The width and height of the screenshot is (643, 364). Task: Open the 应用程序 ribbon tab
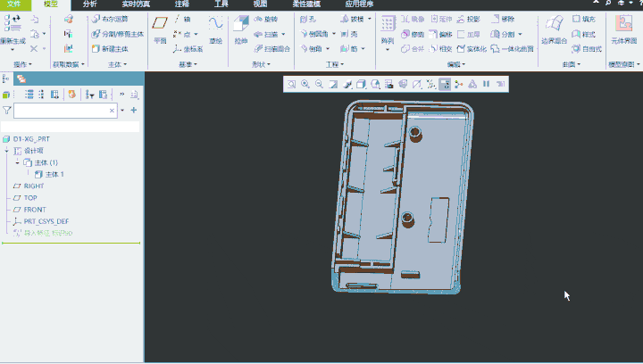(x=359, y=4)
